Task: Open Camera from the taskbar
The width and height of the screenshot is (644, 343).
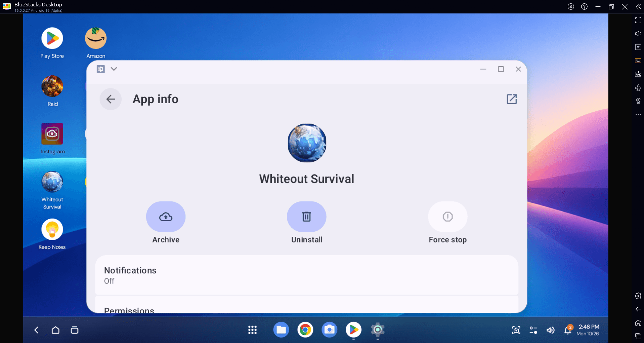Action: point(330,330)
